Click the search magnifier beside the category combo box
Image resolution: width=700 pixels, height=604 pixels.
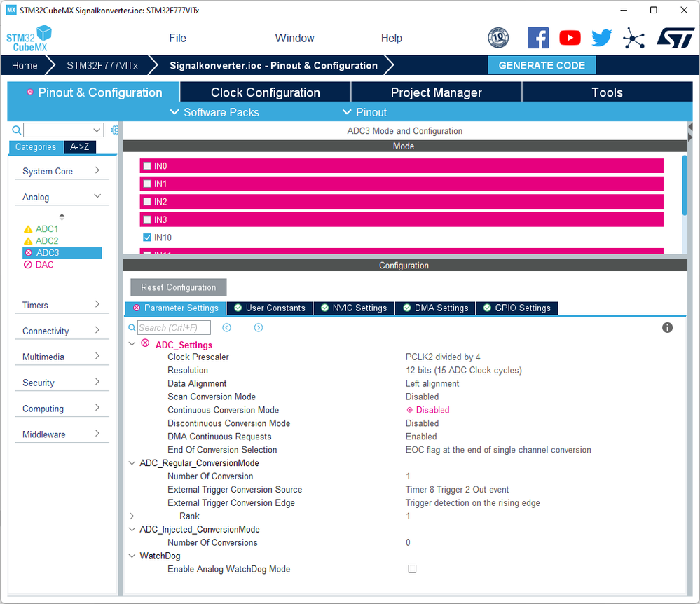click(x=17, y=130)
